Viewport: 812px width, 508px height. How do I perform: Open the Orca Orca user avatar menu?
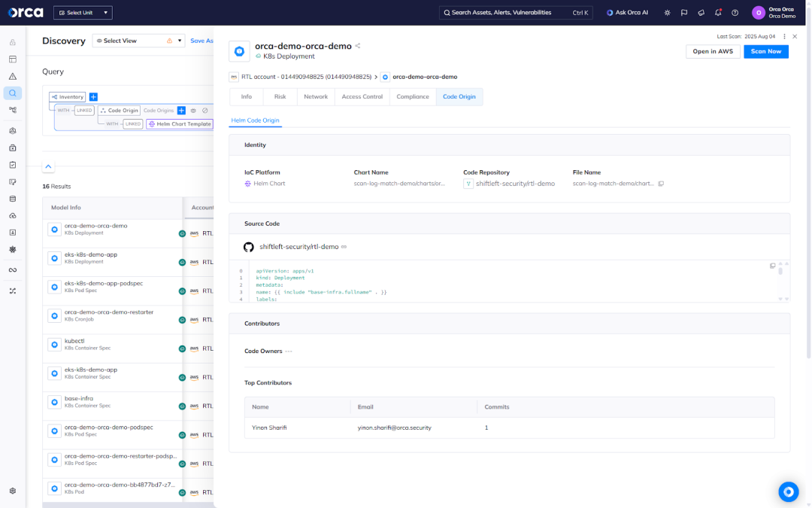click(759, 13)
